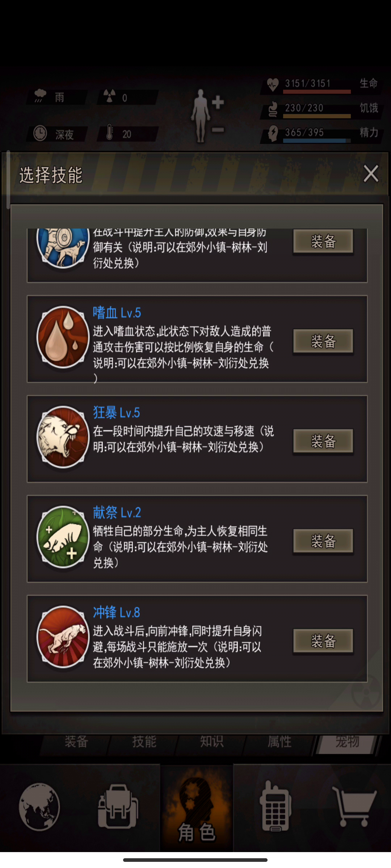The height and width of the screenshot is (868, 391).
Task: Tap the 献祭 green sacrifice skill icon
Action: (x=63, y=537)
